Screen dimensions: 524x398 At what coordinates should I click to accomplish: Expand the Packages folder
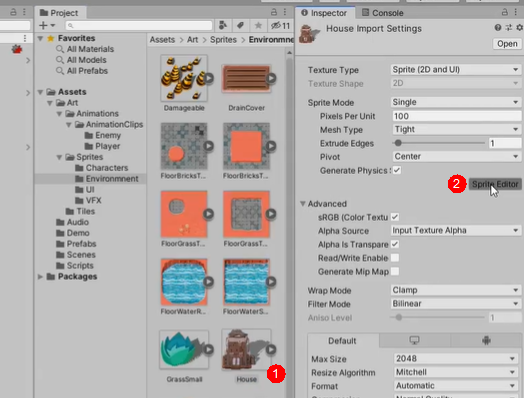[x=40, y=276]
